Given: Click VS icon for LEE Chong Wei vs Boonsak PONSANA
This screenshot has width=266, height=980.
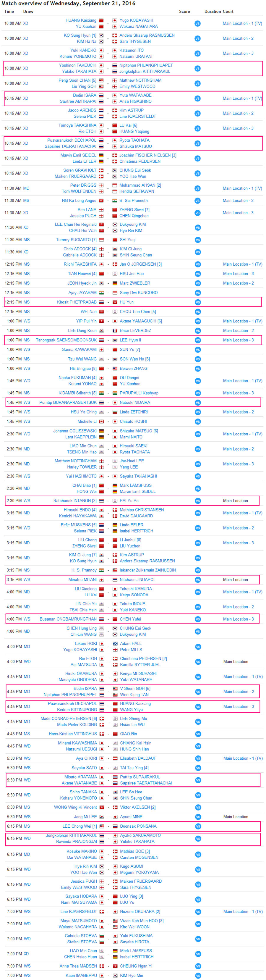Looking at the screenshot, I should (198, 826).
